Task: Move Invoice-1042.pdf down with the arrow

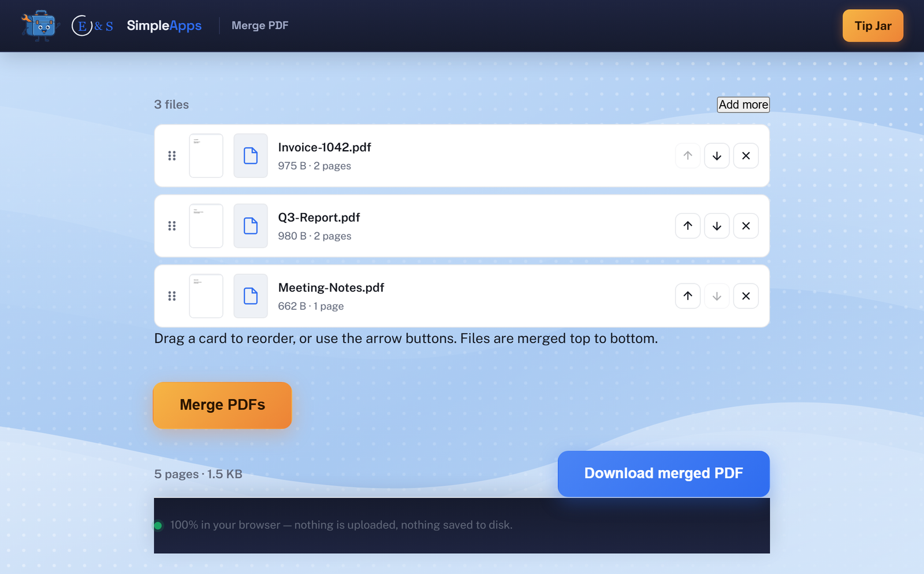Action: point(717,156)
